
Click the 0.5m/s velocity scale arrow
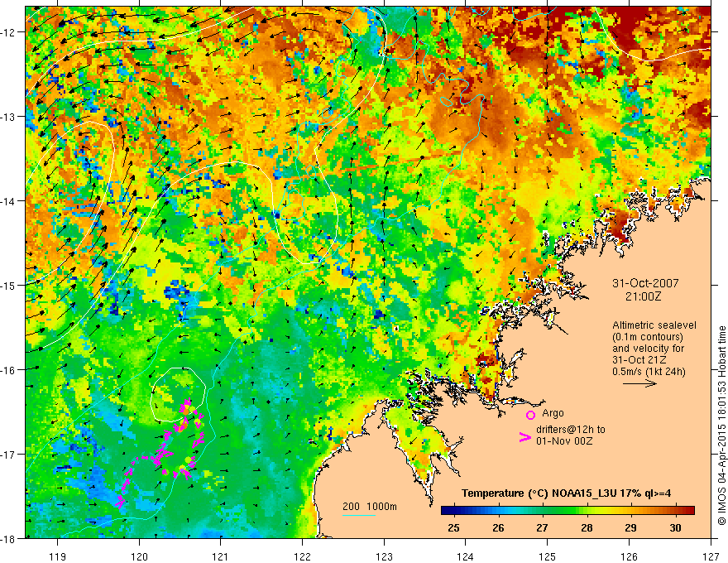[639, 383]
